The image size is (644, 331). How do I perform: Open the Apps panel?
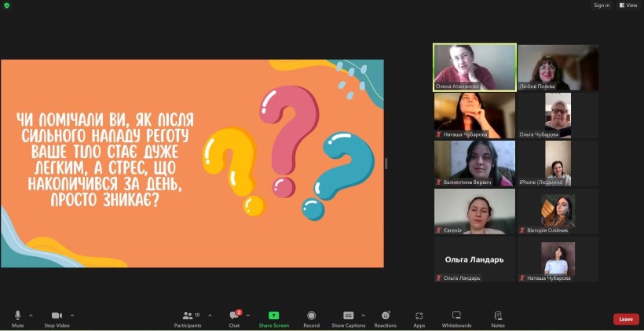click(x=419, y=318)
